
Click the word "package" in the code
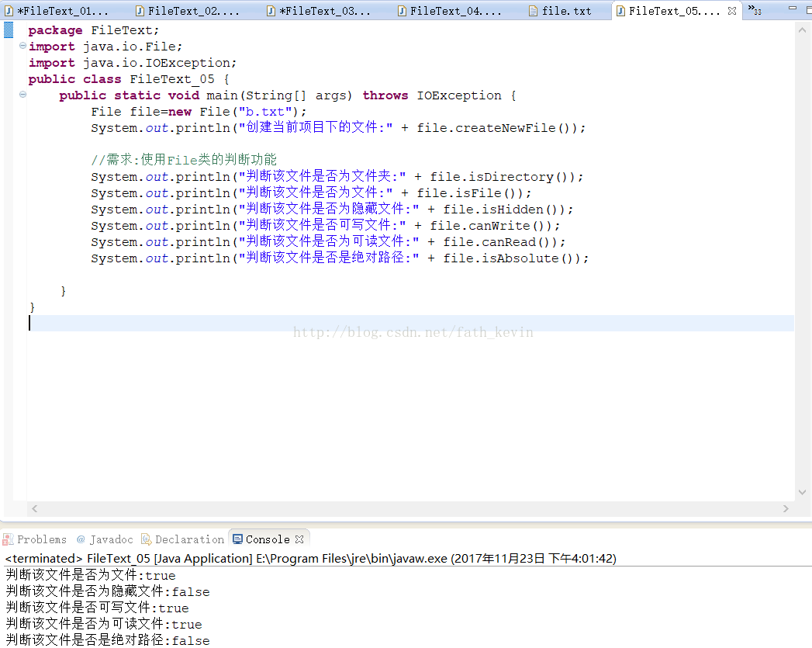coord(55,30)
